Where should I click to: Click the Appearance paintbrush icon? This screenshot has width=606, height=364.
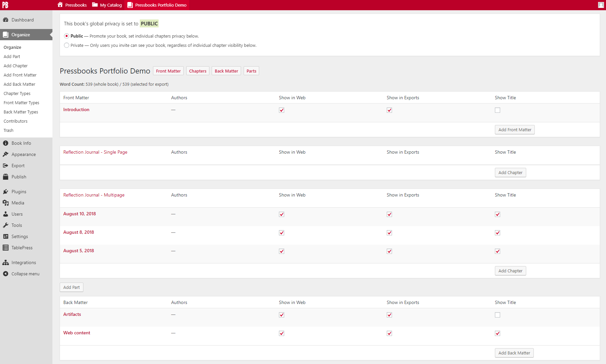pos(6,154)
